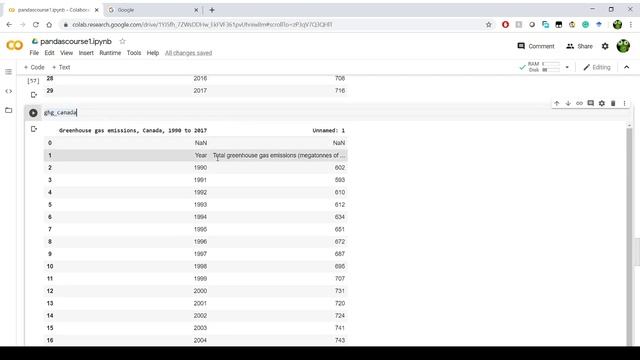Open the Editing mode dropdown
This screenshot has width=640, height=360.
coord(597,67)
